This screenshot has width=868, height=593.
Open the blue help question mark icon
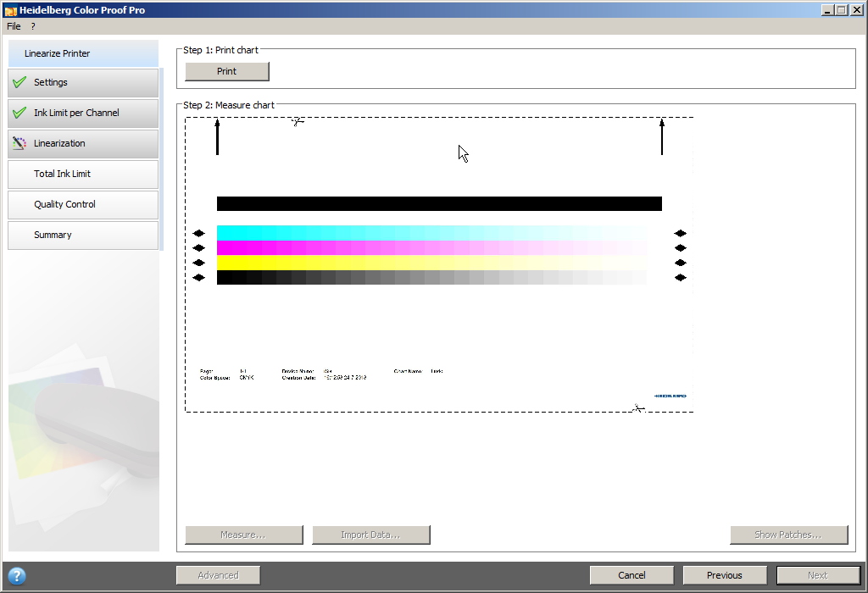(17, 576)
